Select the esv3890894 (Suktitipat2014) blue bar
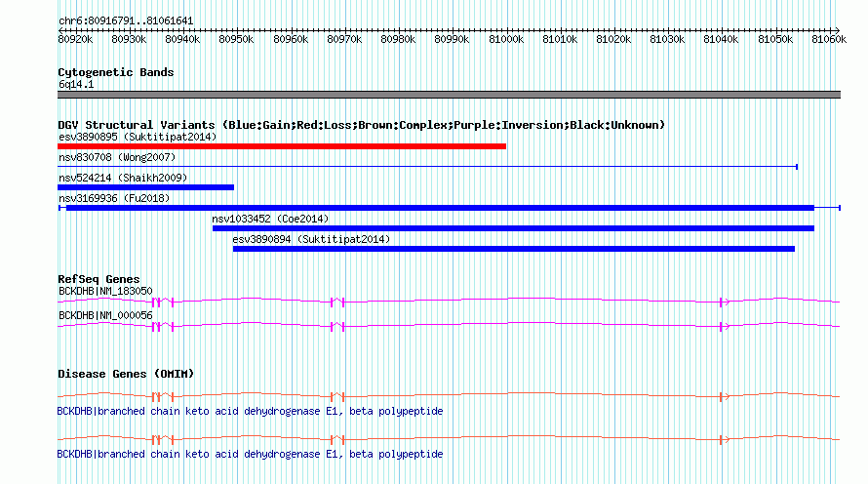The height and width of the screenshot is (484, 868). click(x=514, y=249)
